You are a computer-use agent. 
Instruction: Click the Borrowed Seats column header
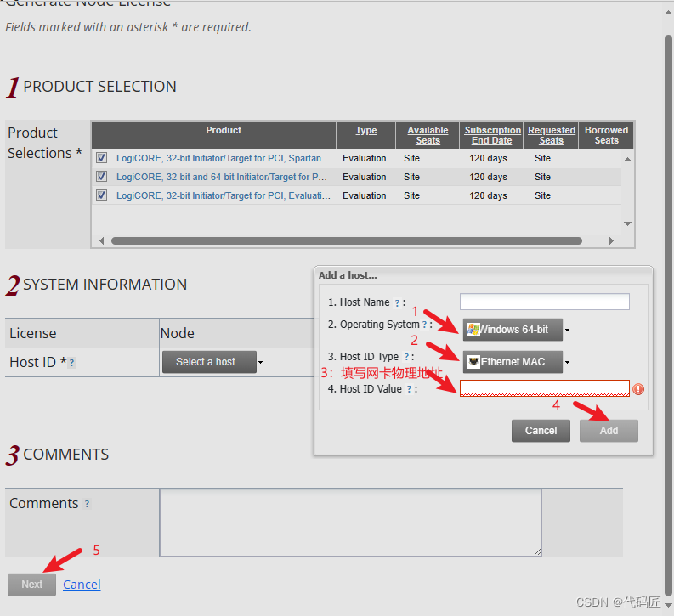[x=606, y=135]
